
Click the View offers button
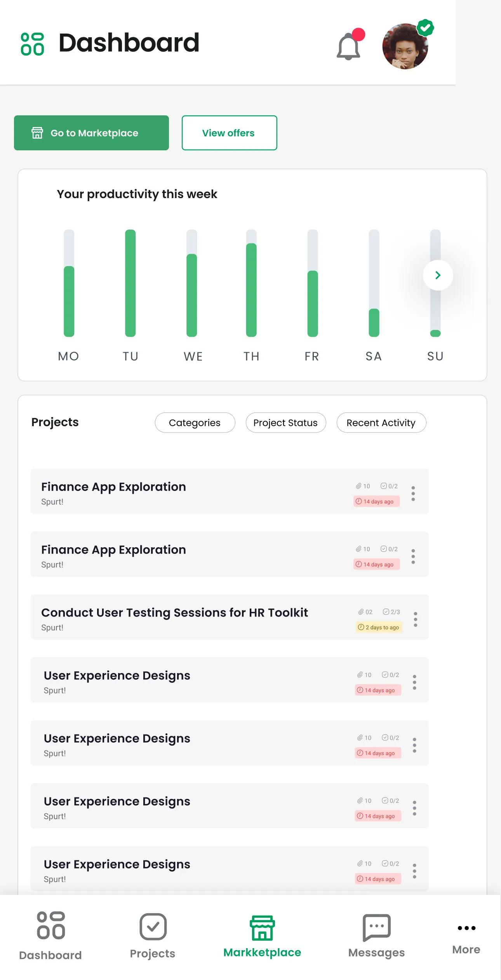(x=229, y=133)
